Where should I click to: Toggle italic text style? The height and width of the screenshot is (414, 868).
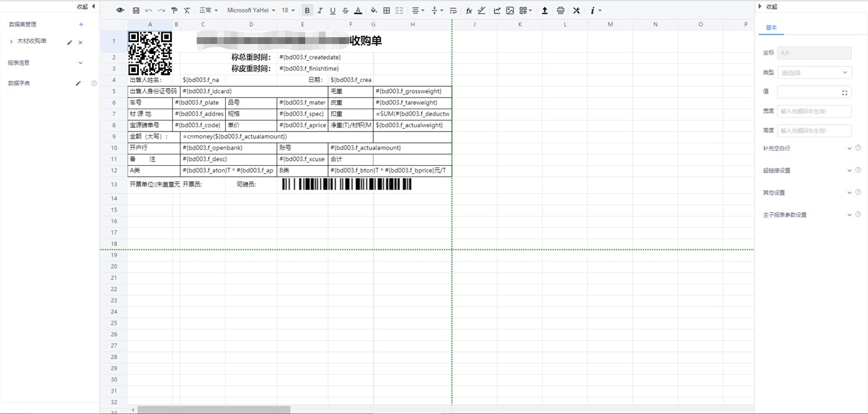[320, 11]
